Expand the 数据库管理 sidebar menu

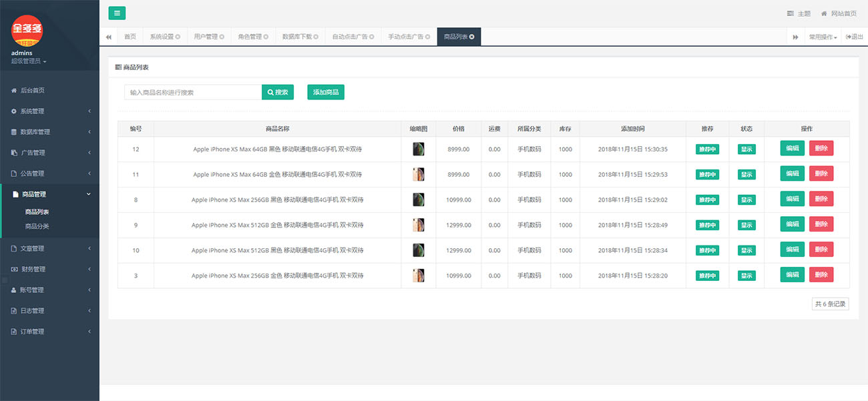coord(49,131)
